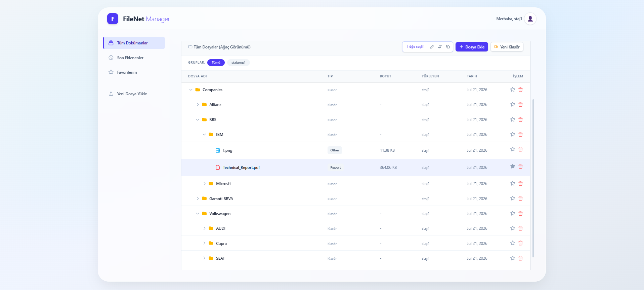The width and height of the screenshot is (644, 290).
Task: Delete Technical_Report.pdf with trash icon
Action: coord(520,166)
